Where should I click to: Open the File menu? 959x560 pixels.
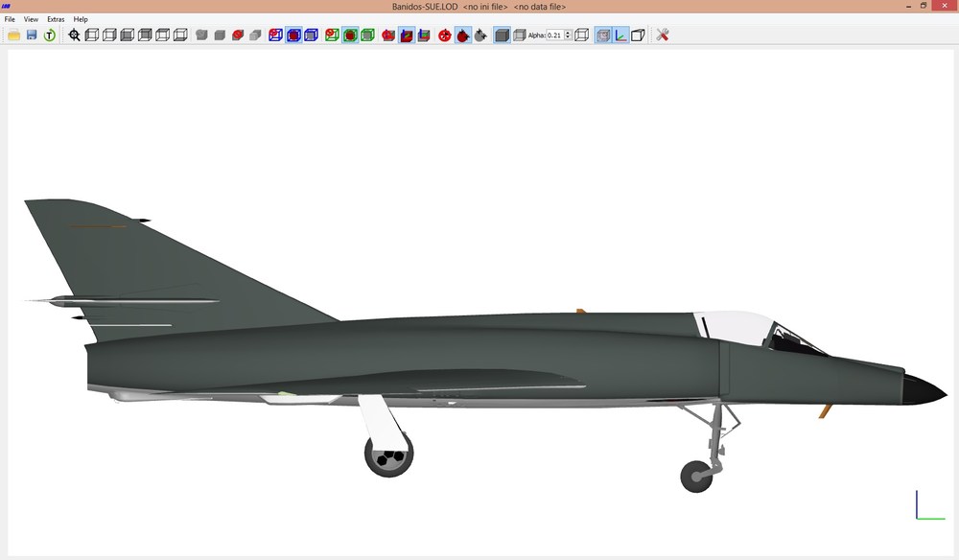pyautogui.click(x=10, y=19)
